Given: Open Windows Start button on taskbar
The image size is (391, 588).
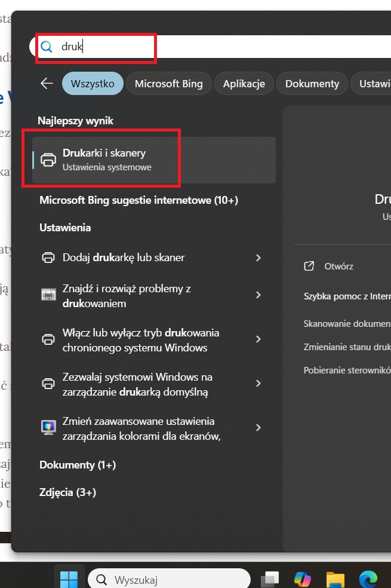Looking at the screenshot, I should [69, 578].
